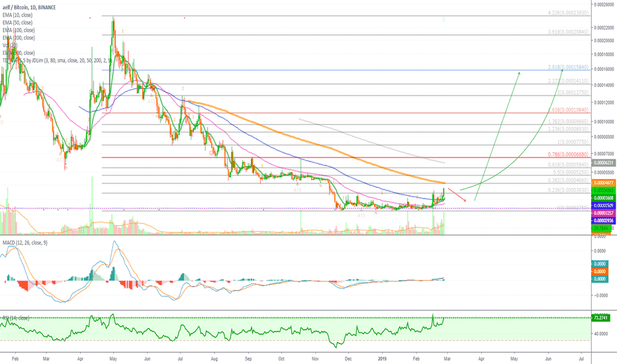The width and height of the screenshot is (617, 364).
Task: Click the green 0.00004263 price tag
Action: click(603, 191)
